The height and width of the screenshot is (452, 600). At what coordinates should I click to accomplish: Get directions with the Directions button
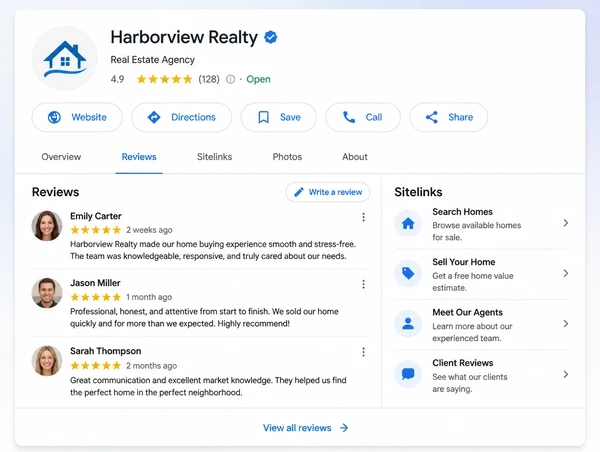click(x=181, y=117)
